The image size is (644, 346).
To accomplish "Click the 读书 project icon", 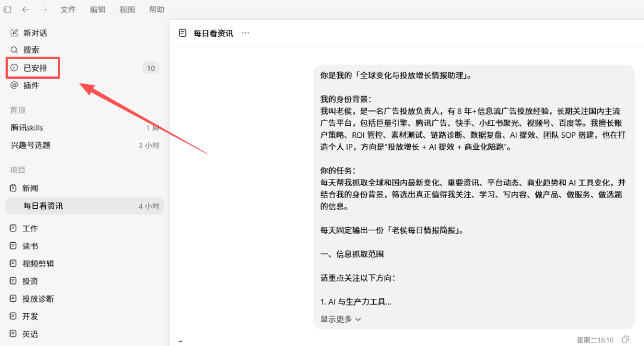I will pyautogui.click(x=13, y=246).
